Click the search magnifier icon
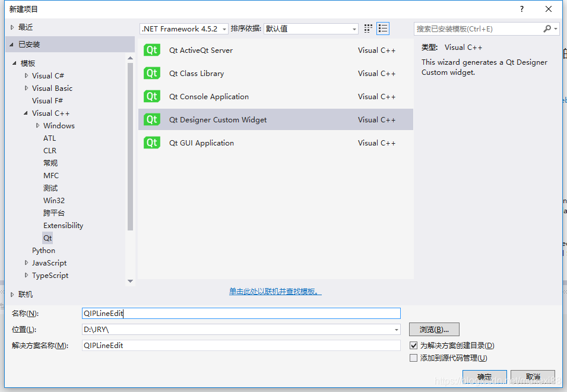The height and width of the screenshot is (392, 567). point(547,29)
